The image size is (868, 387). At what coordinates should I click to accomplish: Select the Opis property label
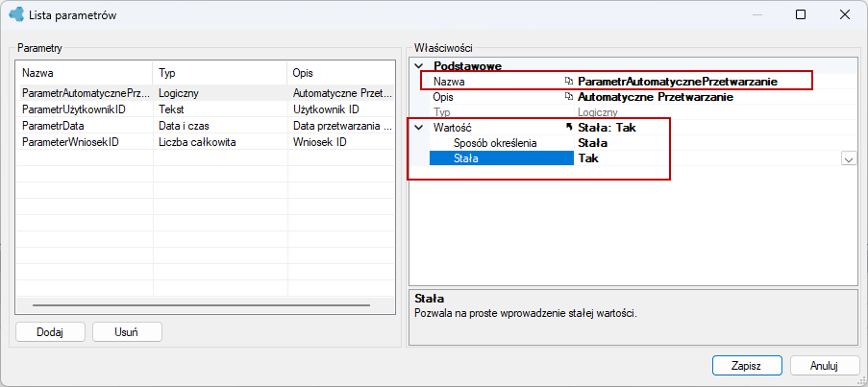[x=443, y=97]
